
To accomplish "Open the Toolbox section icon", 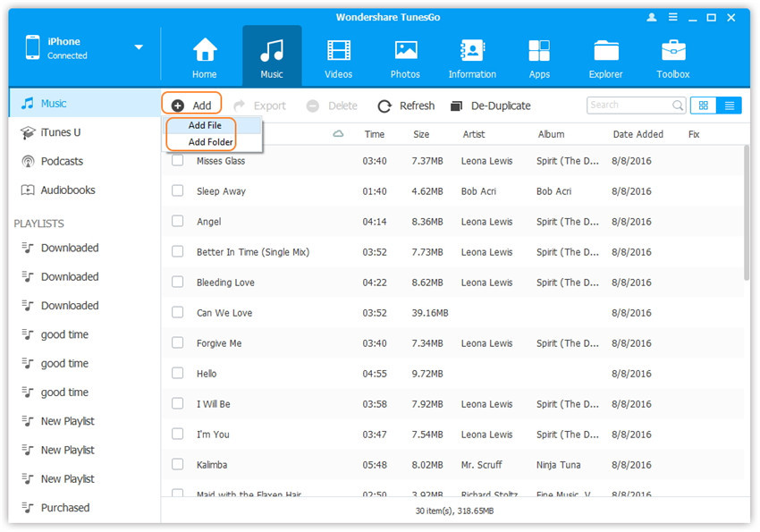I will [673, 51].
